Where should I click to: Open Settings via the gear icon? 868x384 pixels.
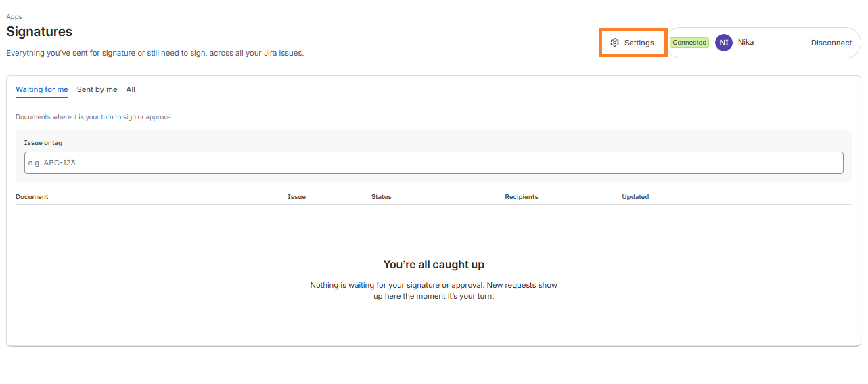click(x=614, y=43)
